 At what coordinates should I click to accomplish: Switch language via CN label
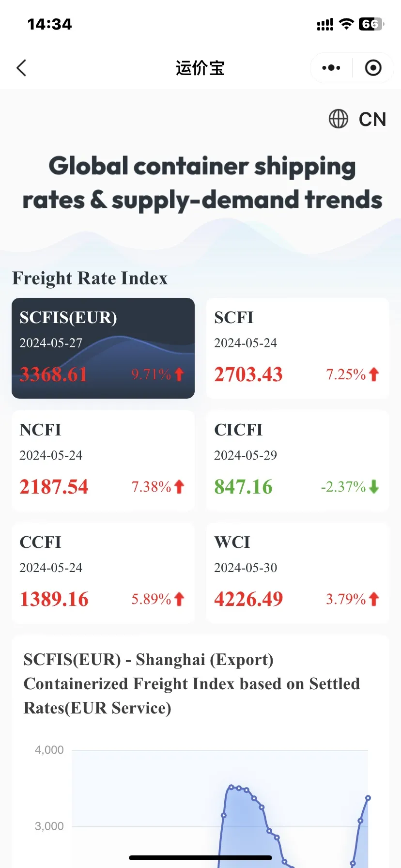[372, 119]
